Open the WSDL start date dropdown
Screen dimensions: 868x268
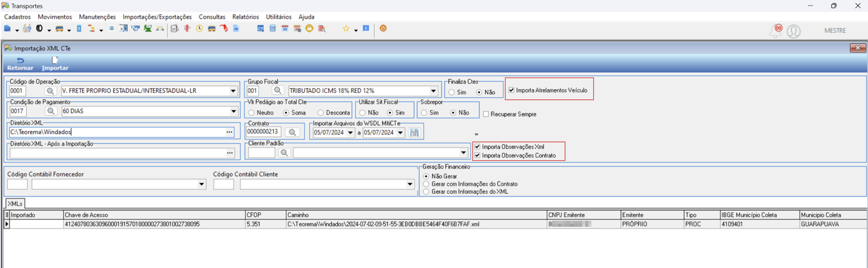click(350, 133)
